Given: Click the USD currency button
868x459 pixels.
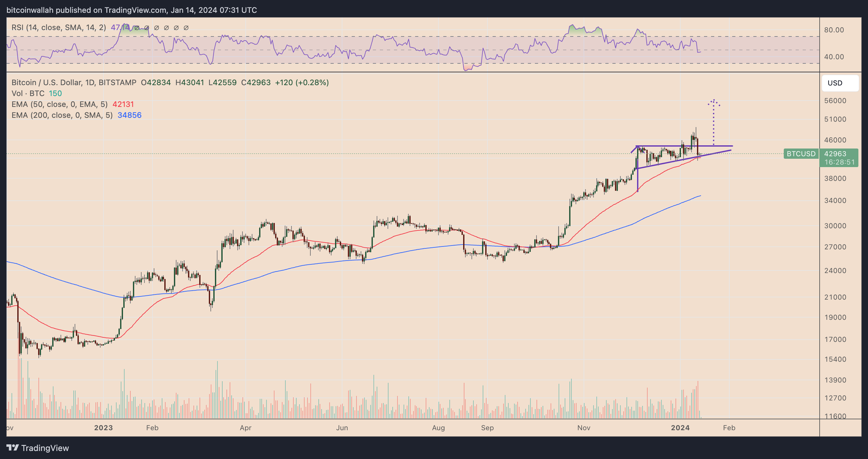Looking at the screenshot, I should tap(840, 83).
